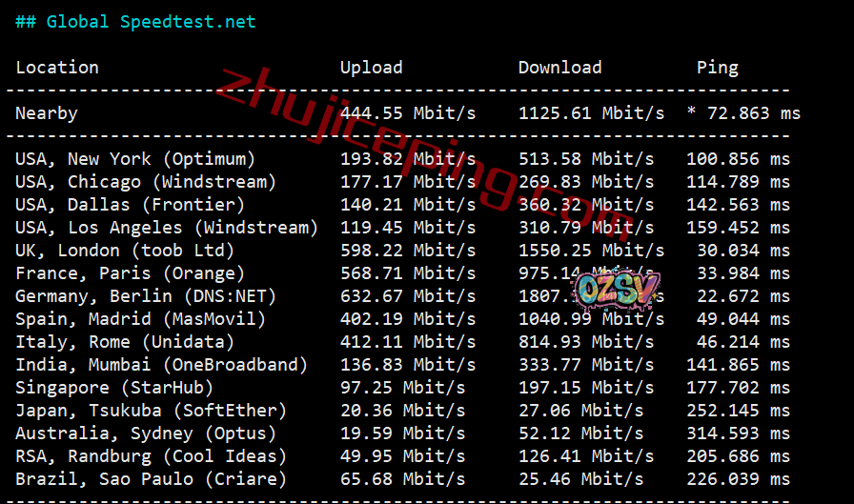Click the Upload column header
Viewport: 854px width, 504px height.
pos(371,68)
